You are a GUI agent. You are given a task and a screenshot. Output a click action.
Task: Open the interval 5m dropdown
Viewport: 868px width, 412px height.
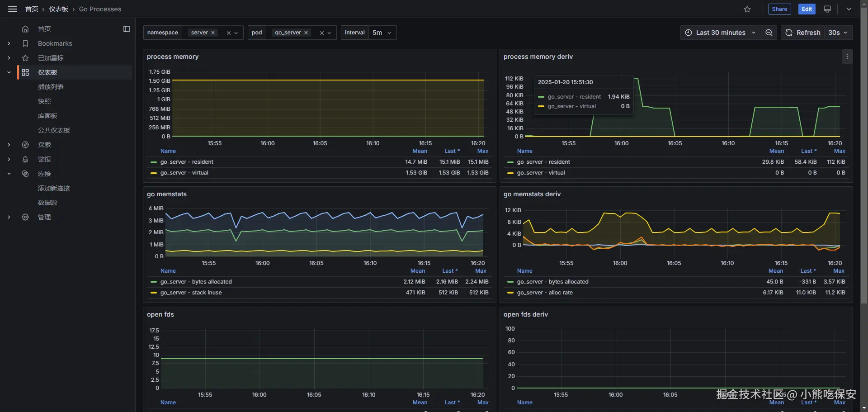click(x=382, y=33)
